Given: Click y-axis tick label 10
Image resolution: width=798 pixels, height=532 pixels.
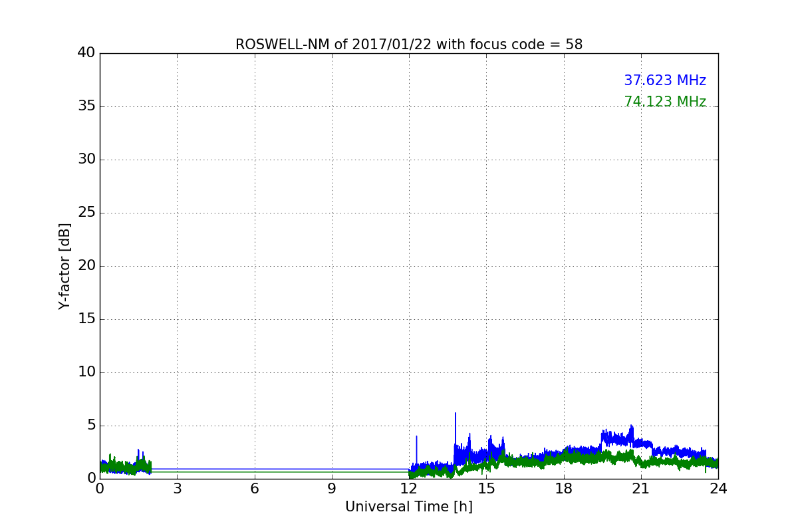Looking at the screenshot, I should [x=86, y=372].
